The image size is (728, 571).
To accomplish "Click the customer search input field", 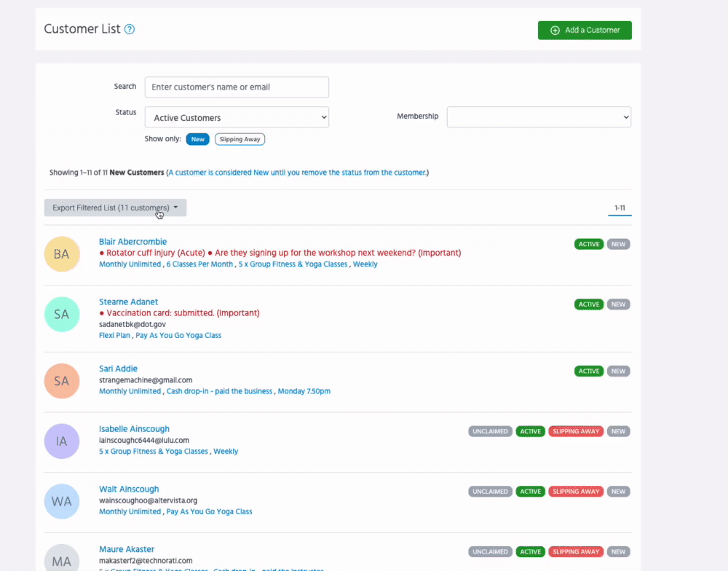I will (237, 87).
